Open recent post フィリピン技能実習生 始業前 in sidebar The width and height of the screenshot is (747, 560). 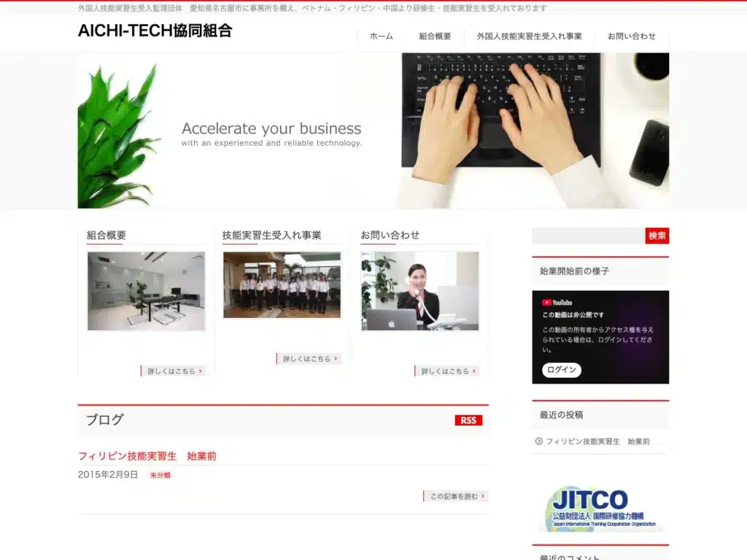click(597, 441)
